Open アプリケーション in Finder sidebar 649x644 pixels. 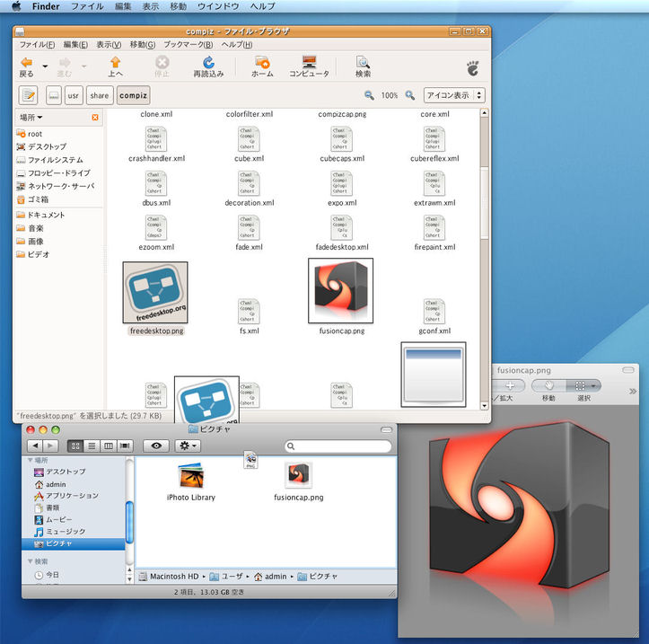pyautogui.click(x=66, y=496)
